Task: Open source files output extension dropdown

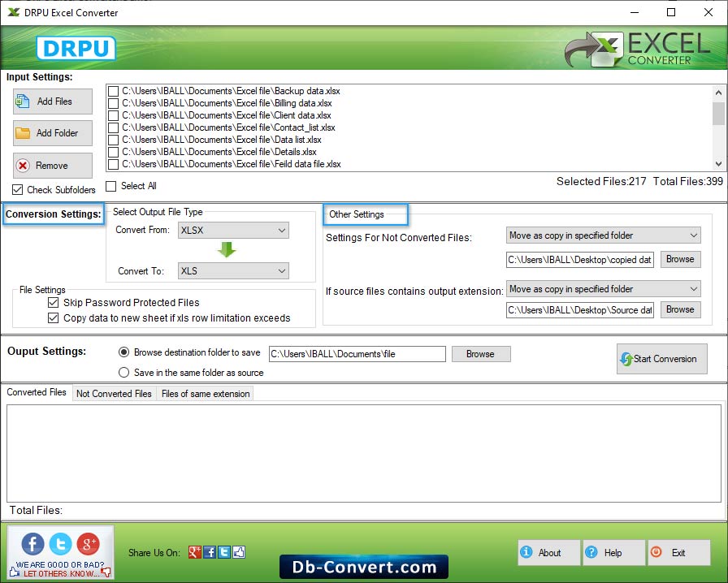Action: (x=603, y=289)
